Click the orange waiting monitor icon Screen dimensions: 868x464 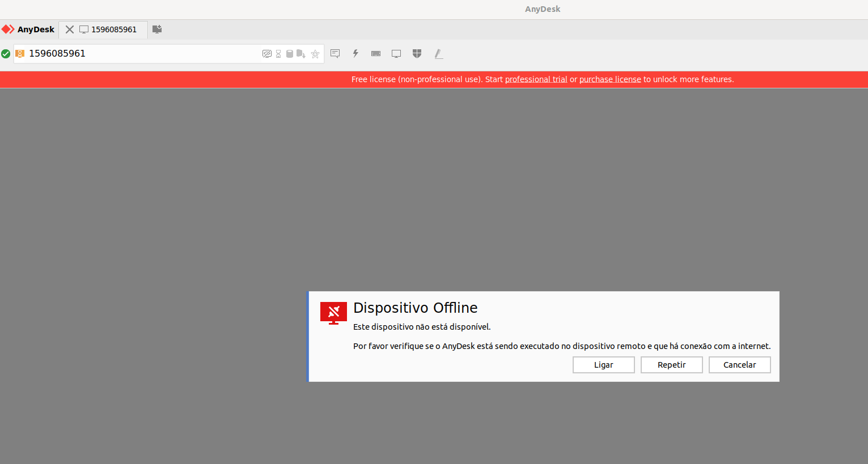tap(20, 54)
